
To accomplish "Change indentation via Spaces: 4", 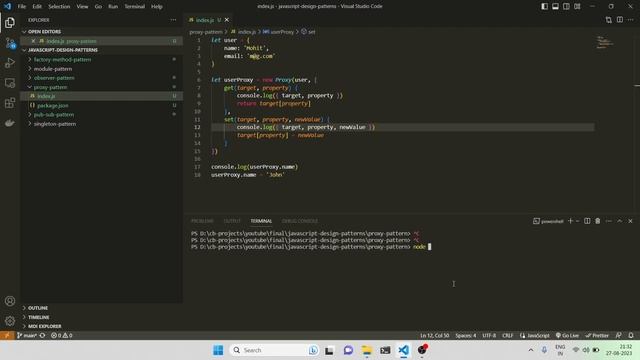I will [465, 336].
